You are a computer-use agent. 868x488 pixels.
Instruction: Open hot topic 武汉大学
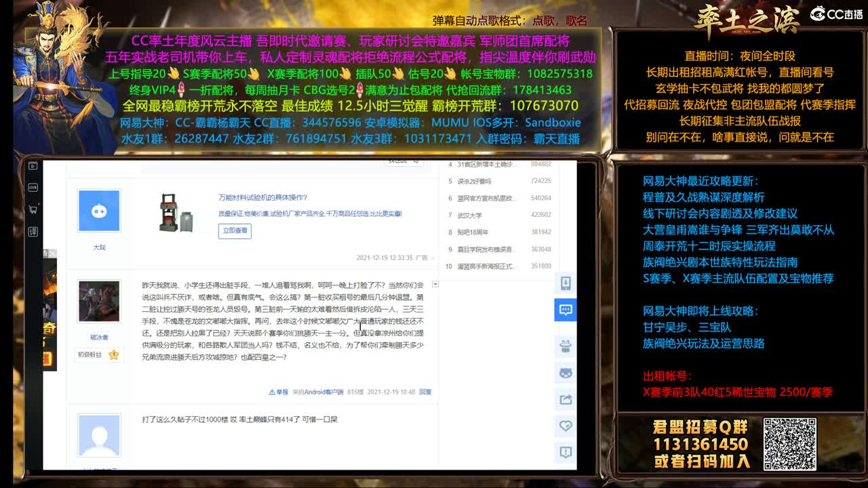point(470,215)
